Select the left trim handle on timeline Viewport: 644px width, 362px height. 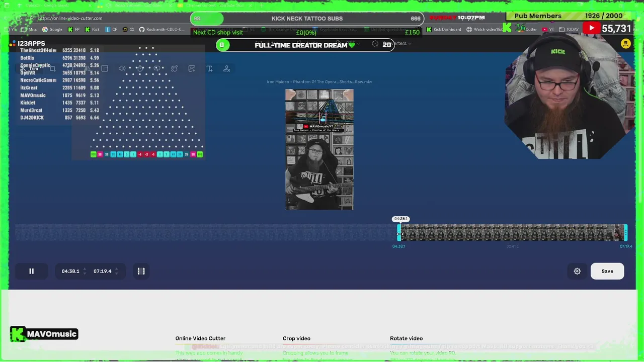399,233
